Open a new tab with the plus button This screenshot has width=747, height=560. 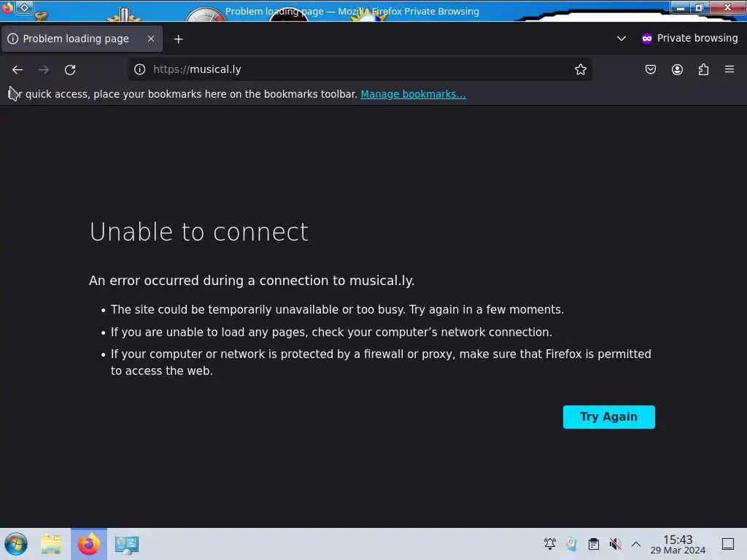pos(178,39)
